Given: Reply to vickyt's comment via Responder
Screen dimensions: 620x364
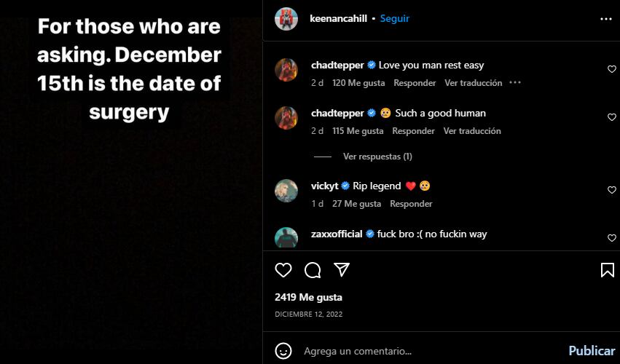Looking at the screenshot, I should (411, 204).
